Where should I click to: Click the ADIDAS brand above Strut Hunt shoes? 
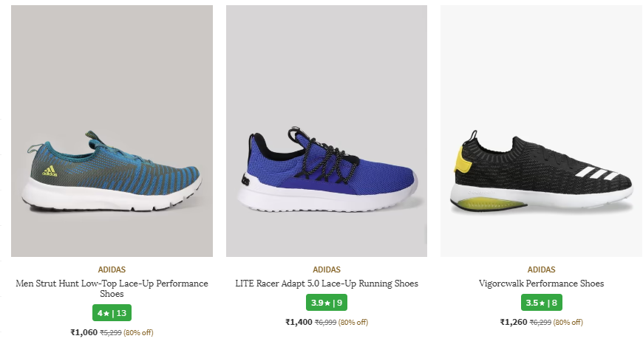click(x=112, y=269)
